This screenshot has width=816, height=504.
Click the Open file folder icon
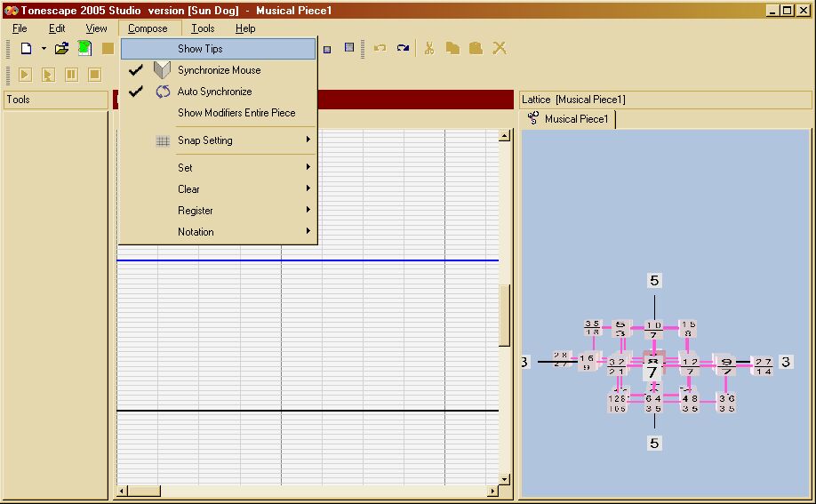(61, 49)
